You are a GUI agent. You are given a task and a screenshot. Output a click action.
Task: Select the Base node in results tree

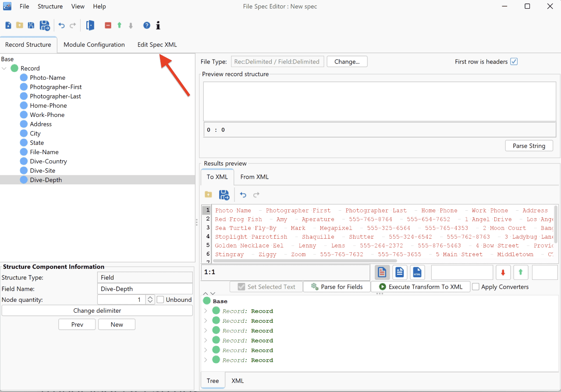(x=220, y=301)
